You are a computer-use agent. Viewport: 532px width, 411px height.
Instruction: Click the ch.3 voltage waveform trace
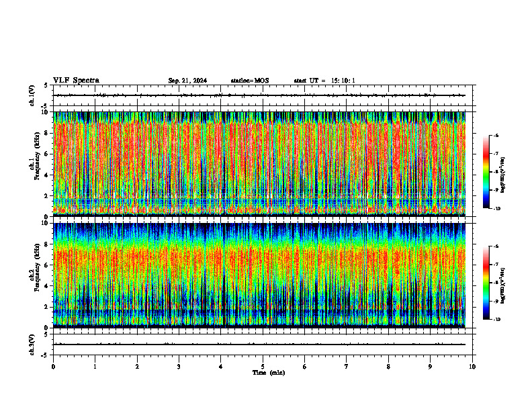(x=259, y=345)
